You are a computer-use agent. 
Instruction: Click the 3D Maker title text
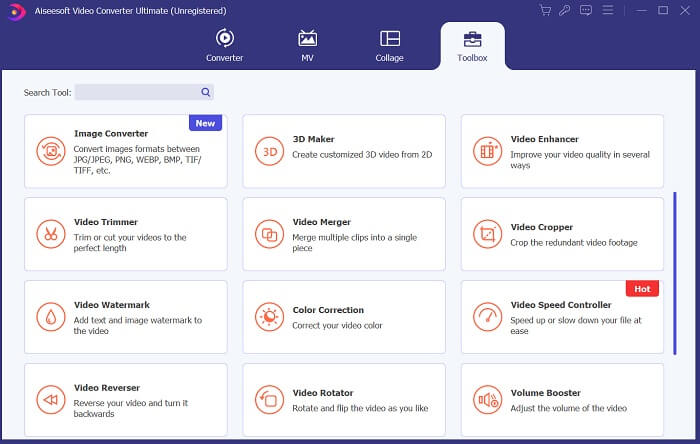click(x=313, y=139)
